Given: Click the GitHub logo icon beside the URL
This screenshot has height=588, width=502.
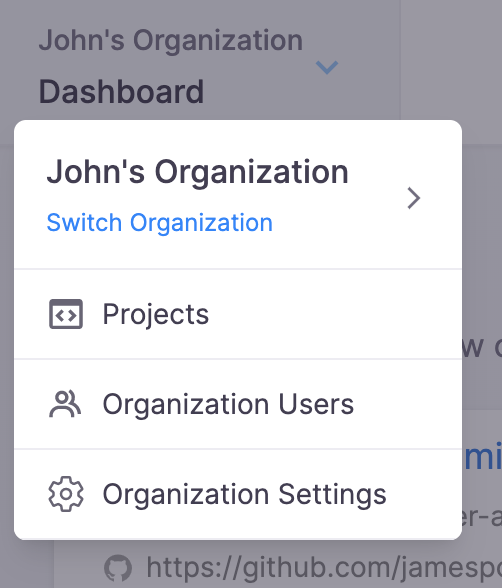Looking at the screenshot, I should (118, 568).
